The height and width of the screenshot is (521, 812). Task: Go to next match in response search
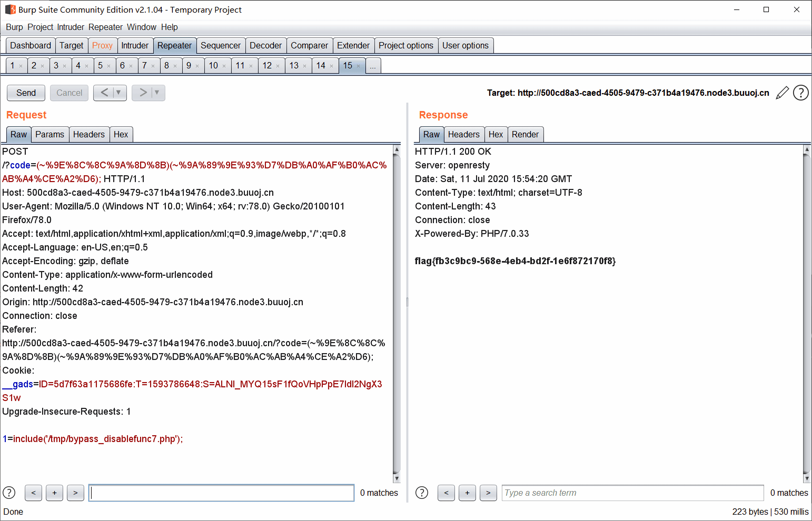[488, 493]
